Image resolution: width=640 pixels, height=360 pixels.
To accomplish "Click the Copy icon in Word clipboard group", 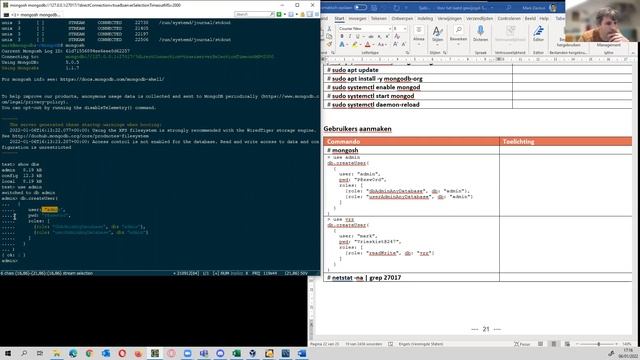I will coord(329,37).
